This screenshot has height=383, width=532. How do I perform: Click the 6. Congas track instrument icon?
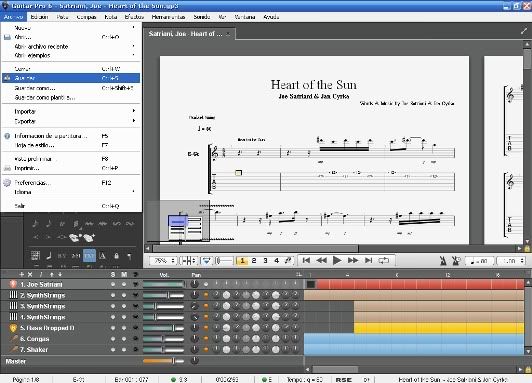13,339
